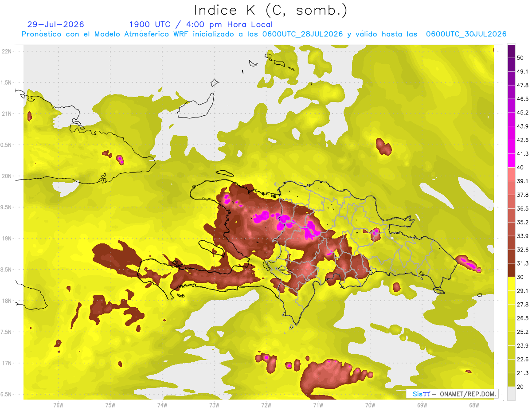Screen dimensions: 532x411
Task: Click the colorbar label "20"
Action: (x=520, y=387)
